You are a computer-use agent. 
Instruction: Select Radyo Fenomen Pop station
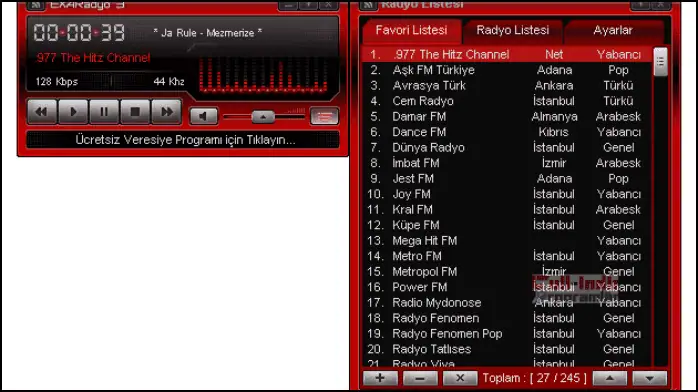507,334
